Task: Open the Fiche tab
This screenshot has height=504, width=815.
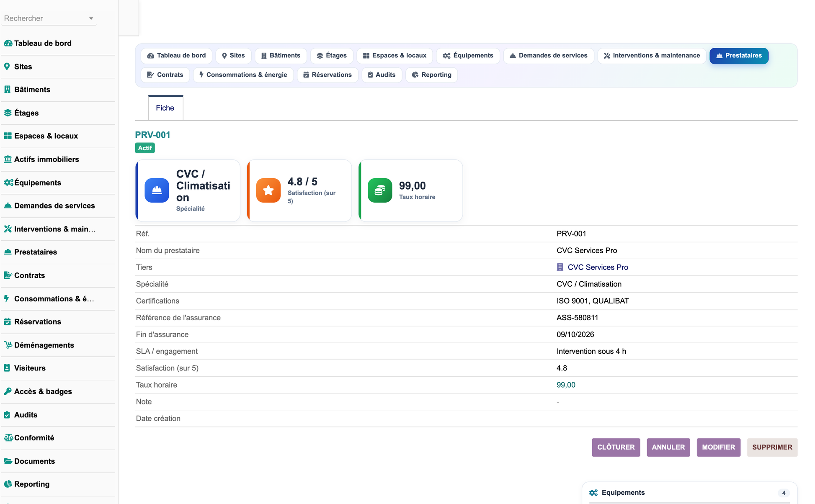Action: (x=165, y=108)
